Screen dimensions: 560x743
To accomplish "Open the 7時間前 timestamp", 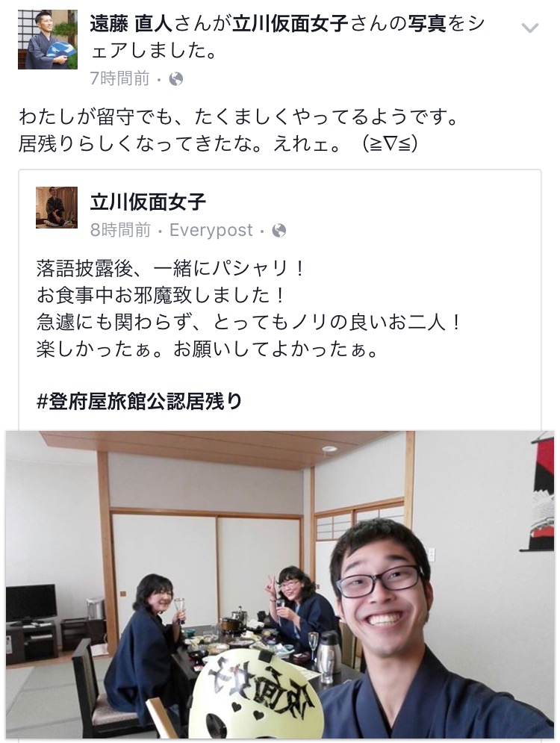I will coord(120,78).
